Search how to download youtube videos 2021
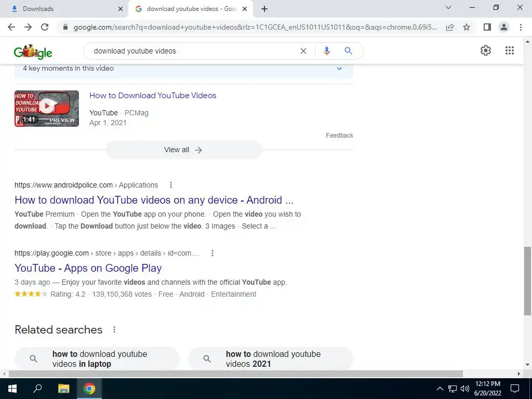Image resolution: width=532 pixels, height=399 pixels. 271,358
